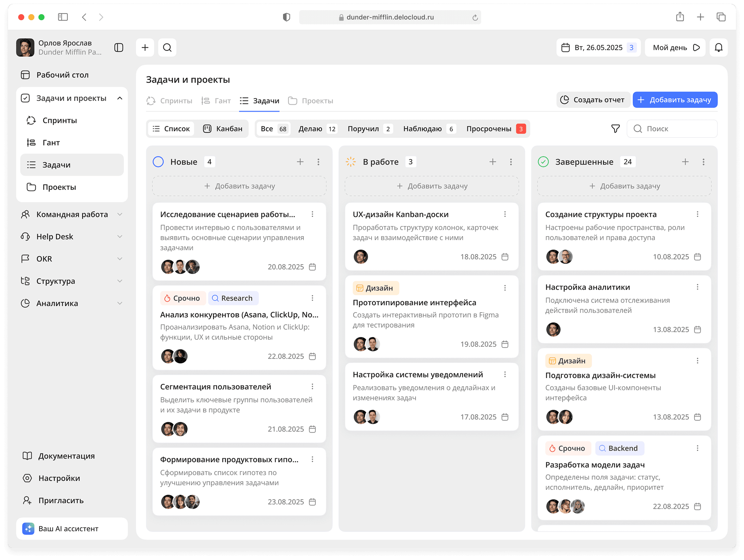744x560 pixels.
Task: Switch view to Канбан
Action: pyautogui.click(x=223, y=128)
